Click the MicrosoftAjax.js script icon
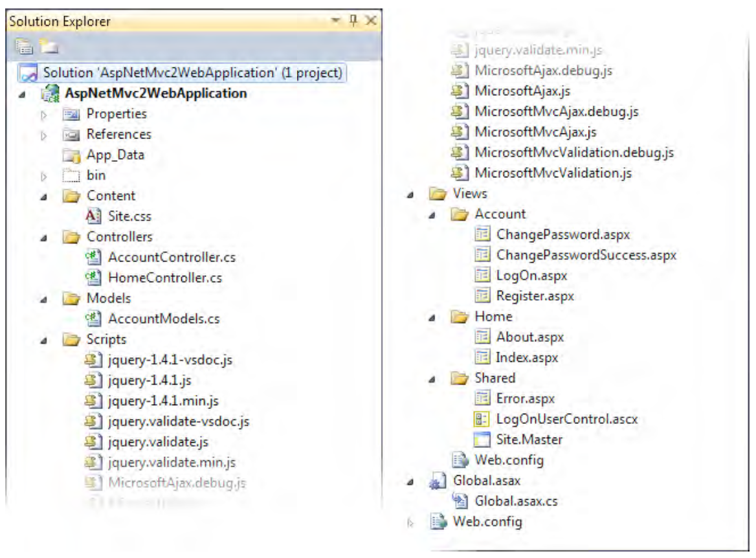This screenshot has width=756, height=558. point(460,91)
